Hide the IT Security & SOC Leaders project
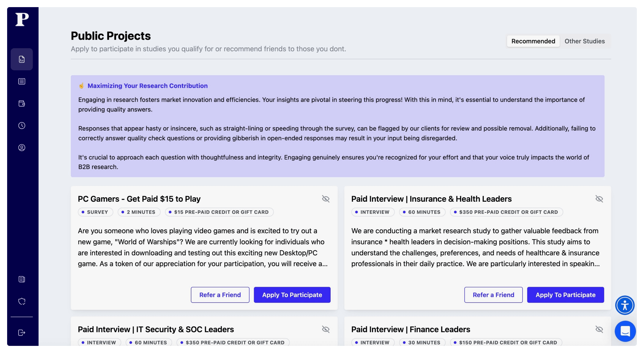Screen dimensions: 644x353 click(x=326, y=329)
